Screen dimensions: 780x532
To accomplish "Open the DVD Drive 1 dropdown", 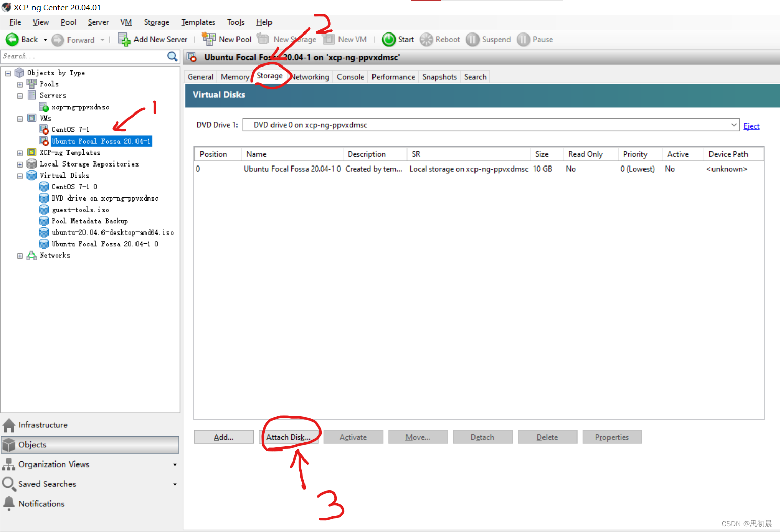I will coord(733,125).
